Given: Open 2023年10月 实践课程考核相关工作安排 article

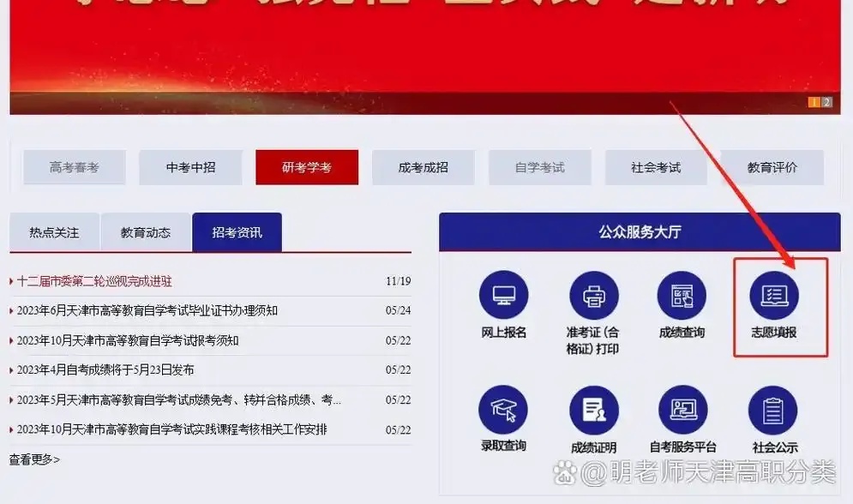Looking at the screenshot, I should pyautogui.click(x=172, y=429).
